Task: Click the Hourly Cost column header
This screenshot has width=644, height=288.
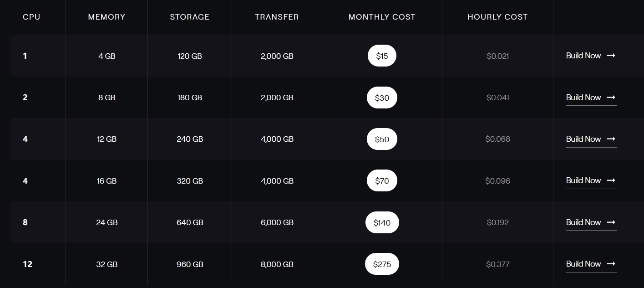Action: click(x=497, y=17)
